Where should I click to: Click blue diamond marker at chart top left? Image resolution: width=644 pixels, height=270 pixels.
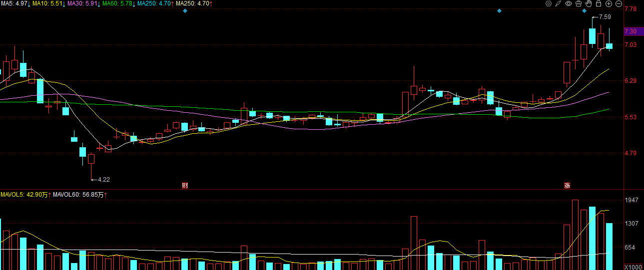pyautogui.click(x=185, y=10)
